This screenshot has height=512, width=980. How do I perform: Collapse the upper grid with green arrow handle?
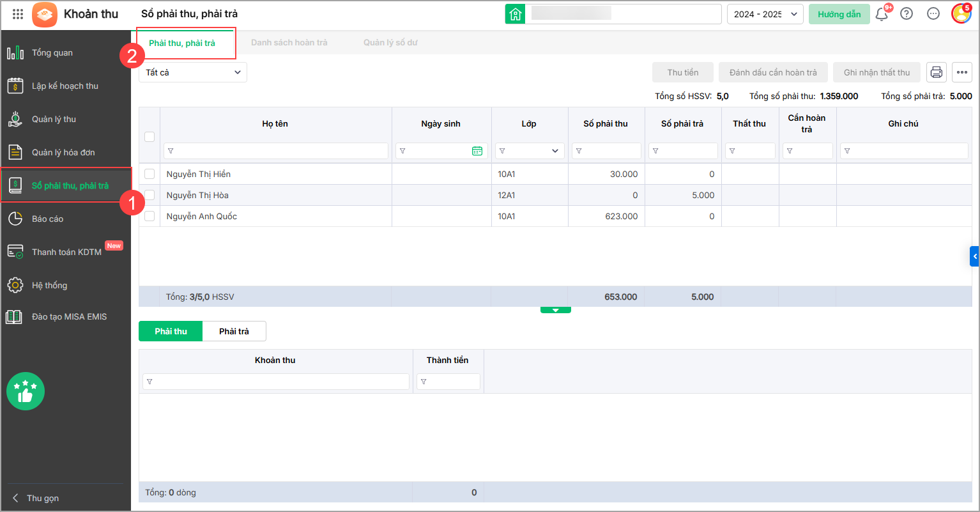click(555, 310)
